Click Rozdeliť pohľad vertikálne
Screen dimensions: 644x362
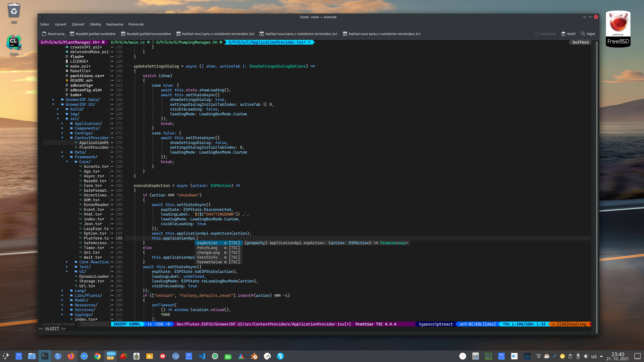coord(93,34)
